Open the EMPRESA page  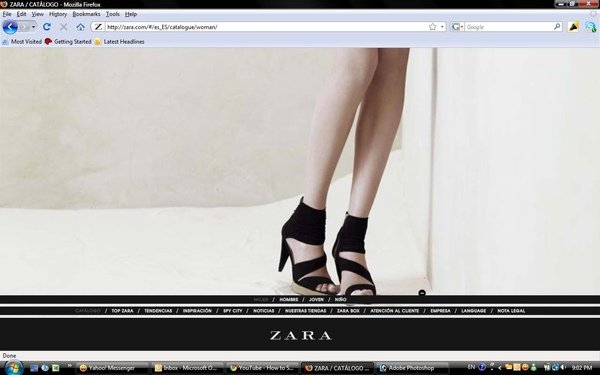pos(440,311)
